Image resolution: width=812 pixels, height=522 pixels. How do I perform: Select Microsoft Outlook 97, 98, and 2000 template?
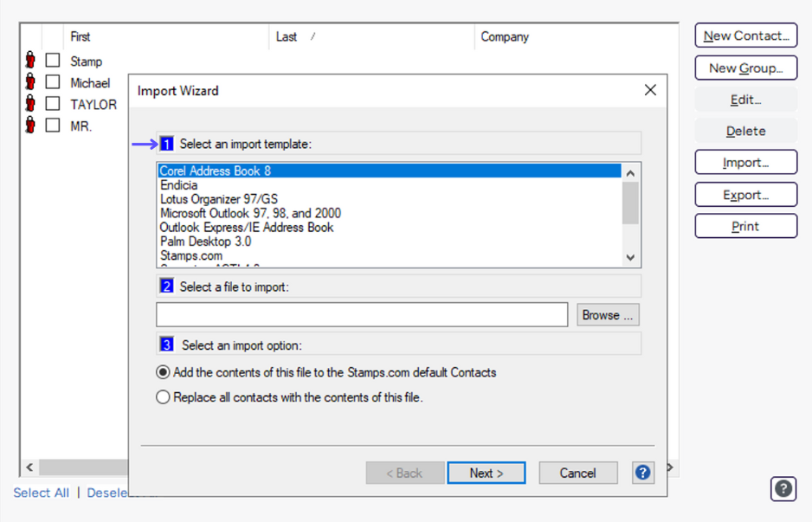tap(389, 213)
